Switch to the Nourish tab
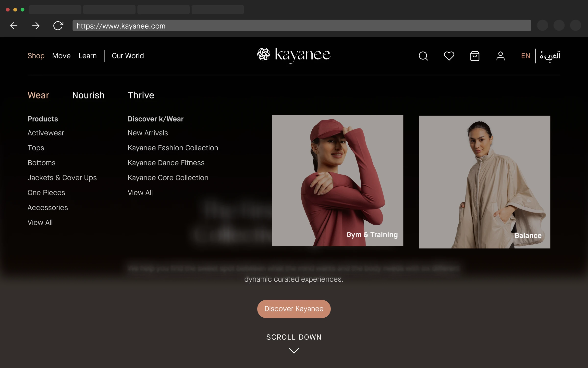 pyautogui.click(x=88, y=95)
